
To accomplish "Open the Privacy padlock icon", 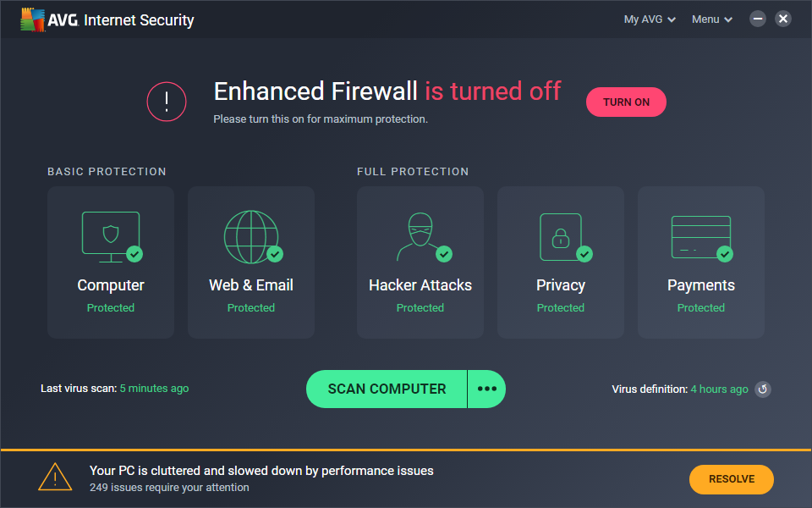I will (x=560, y=235).
